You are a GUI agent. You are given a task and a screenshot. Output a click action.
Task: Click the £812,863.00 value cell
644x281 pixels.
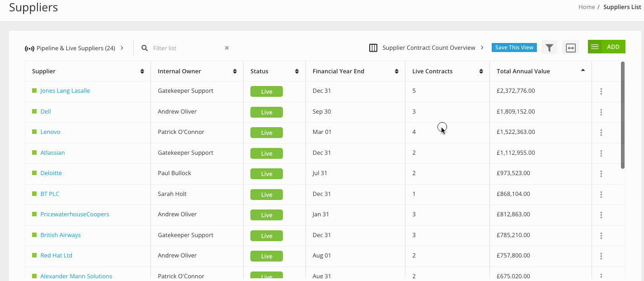[x=513, y=214]
